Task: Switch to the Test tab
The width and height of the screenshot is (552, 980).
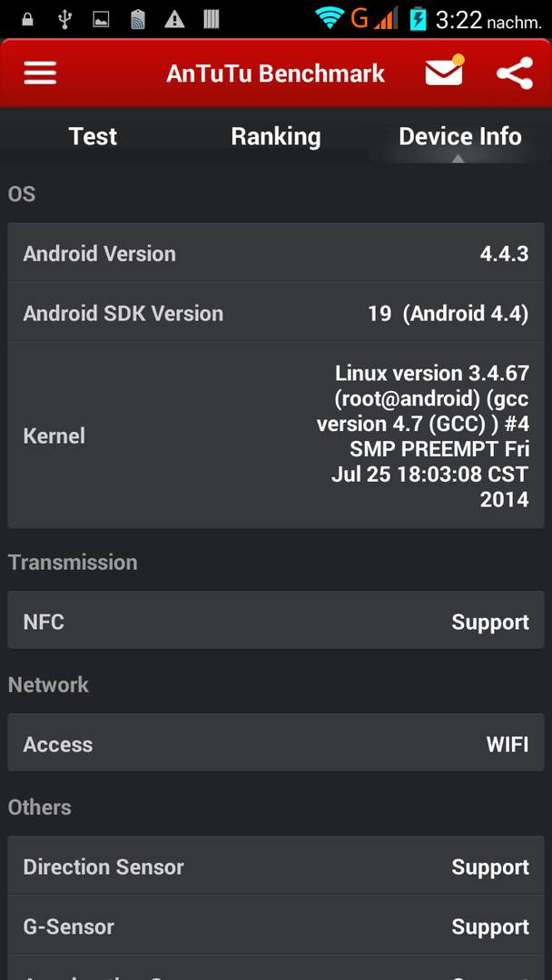Action: [x=93, y=136]
